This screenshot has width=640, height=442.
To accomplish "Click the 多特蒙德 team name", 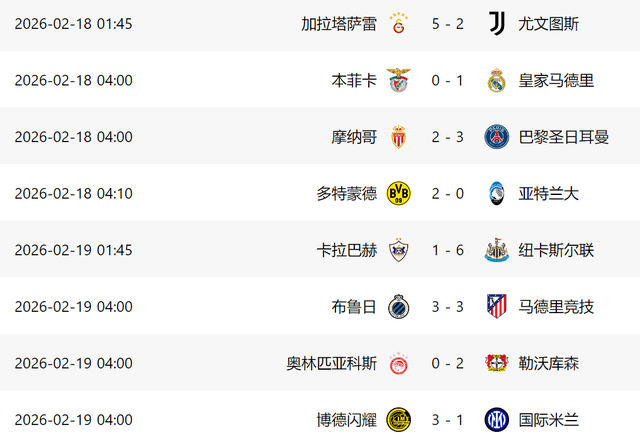I will coord(347,194).
